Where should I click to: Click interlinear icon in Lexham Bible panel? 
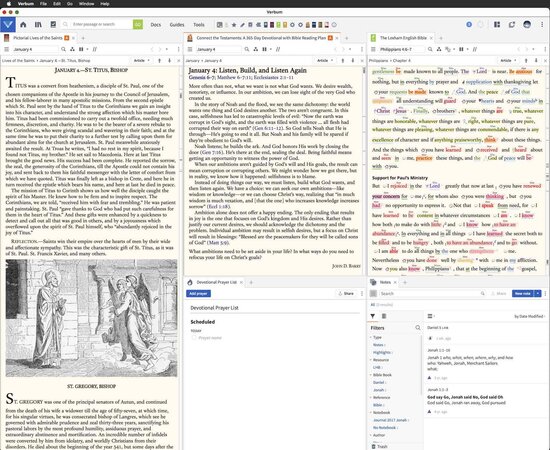coord(447,49)
